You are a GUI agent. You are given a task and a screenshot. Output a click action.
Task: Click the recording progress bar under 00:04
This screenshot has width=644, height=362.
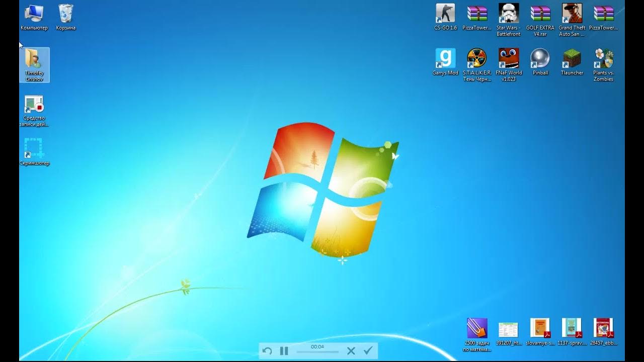317,352
